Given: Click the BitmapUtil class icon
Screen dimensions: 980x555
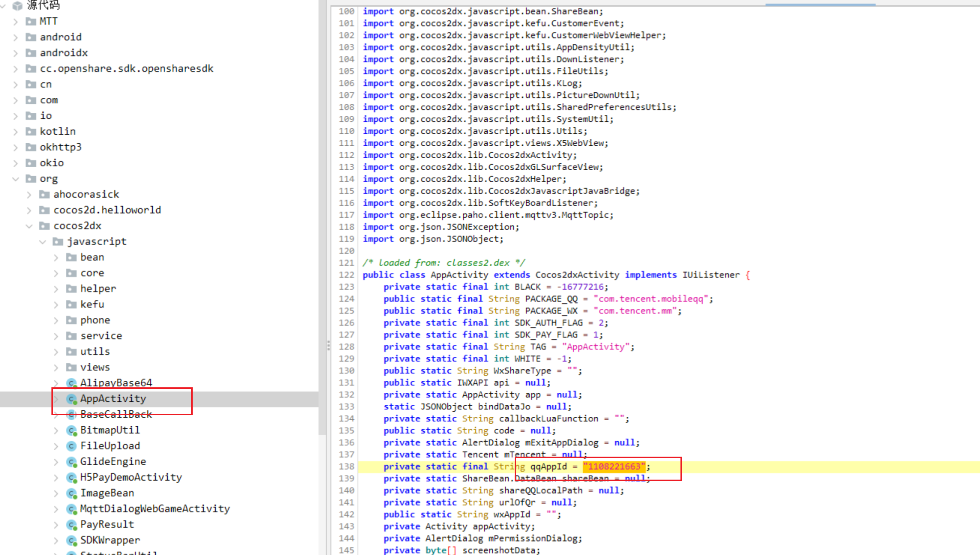Looking at the screenshot, I should point(71,430).
